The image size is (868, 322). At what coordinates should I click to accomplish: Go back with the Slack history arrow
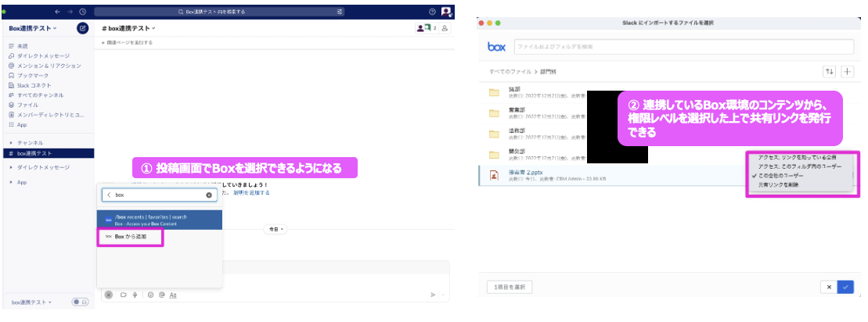coord(58,12)
